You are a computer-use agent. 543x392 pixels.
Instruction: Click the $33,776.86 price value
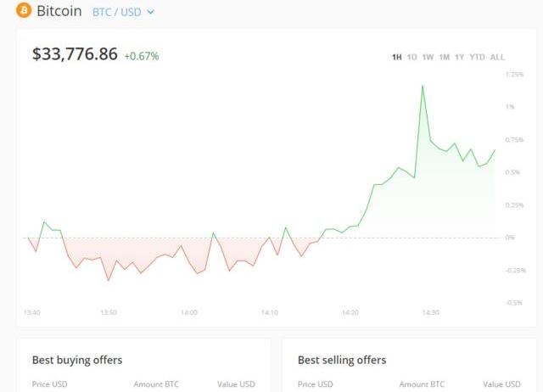[x=75, y=54]
